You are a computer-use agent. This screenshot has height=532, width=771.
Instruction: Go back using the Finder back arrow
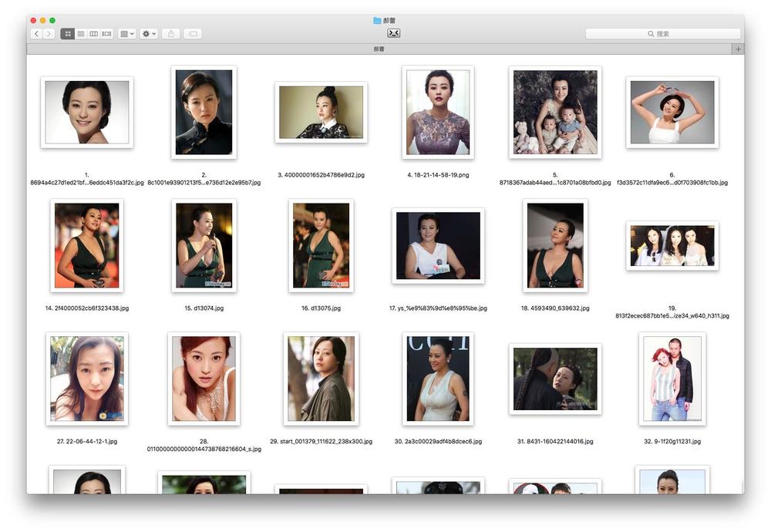[36, 33]
